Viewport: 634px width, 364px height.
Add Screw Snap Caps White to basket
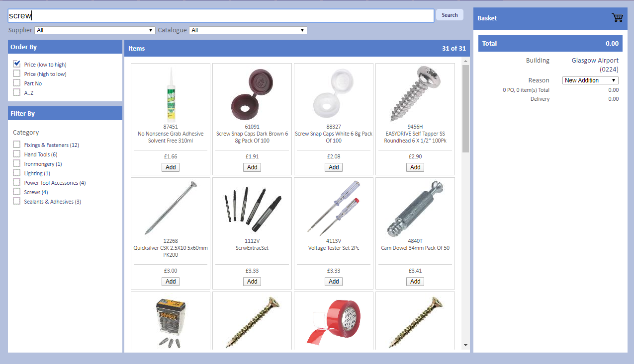click(334, 167)
